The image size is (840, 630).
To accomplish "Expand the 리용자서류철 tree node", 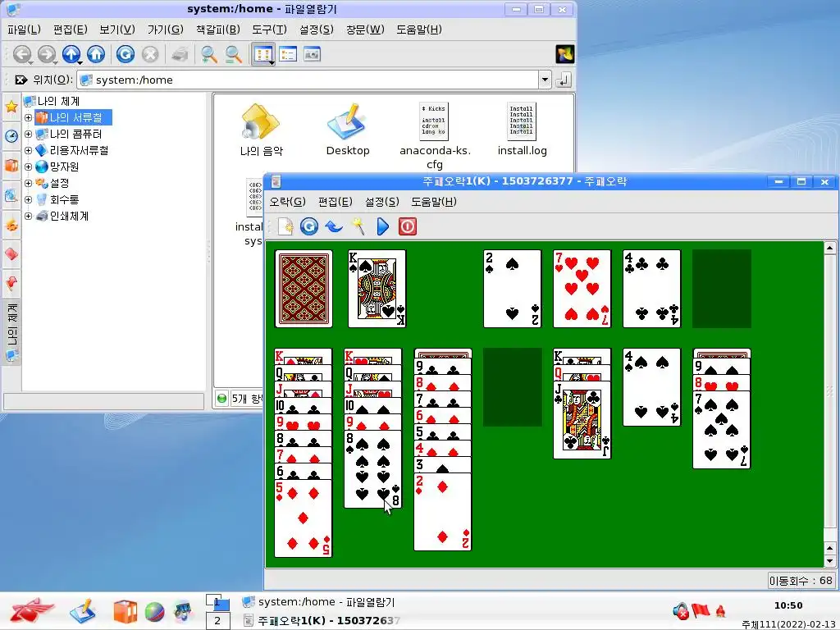I will [29, 151].
